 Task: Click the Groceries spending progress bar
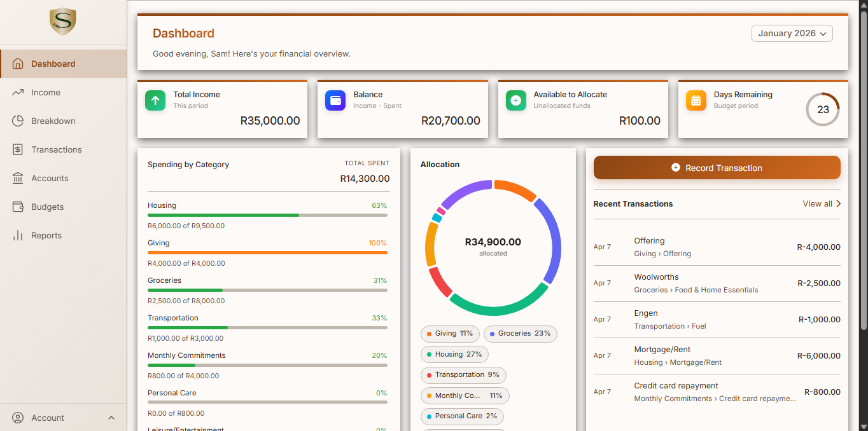coord(267,291)
